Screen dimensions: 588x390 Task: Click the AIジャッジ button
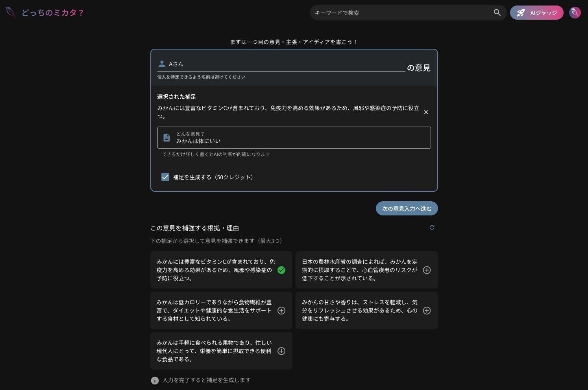click(x=537, y=12)
